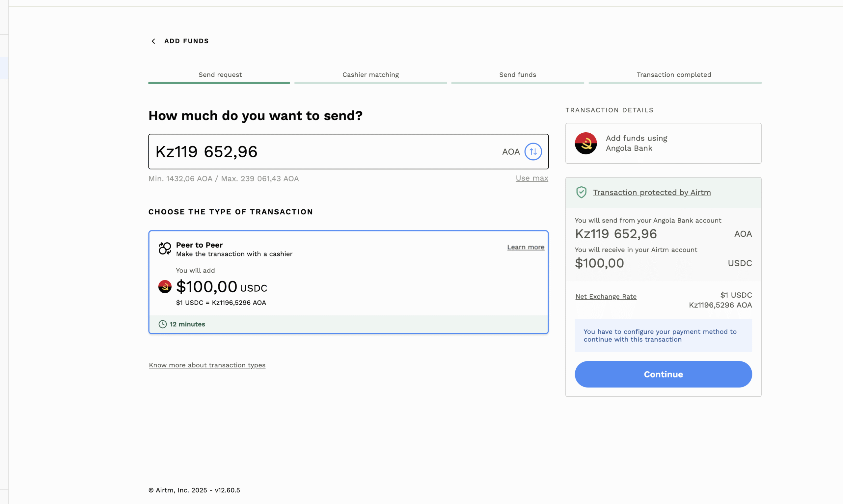Click the configure payment method notice
Image resolution: width=843 pixels, height=504 pixels.
click(x=663, y=335)
